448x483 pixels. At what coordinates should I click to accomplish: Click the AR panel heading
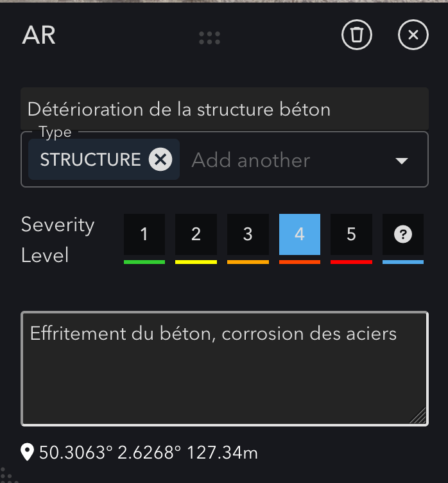point(39,35)
